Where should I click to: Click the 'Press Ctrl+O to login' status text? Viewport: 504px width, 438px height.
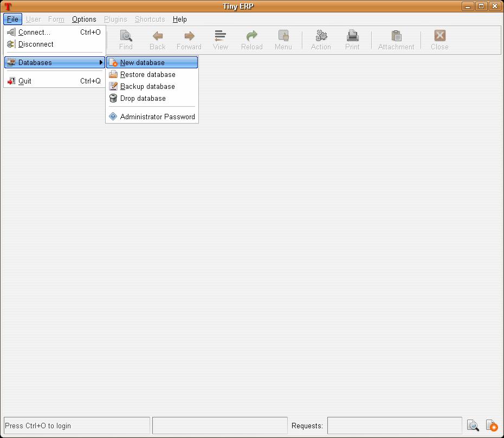(x=38, y=426)
